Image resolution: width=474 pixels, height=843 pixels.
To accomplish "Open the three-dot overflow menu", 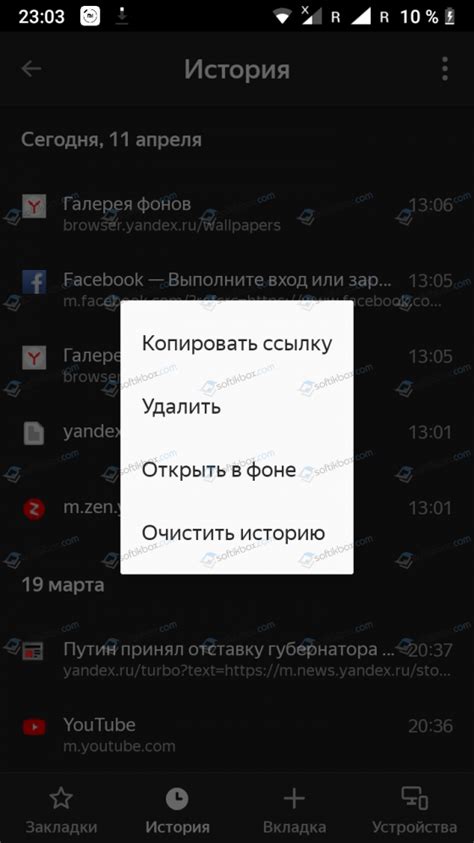I will (x=444, y=69).
